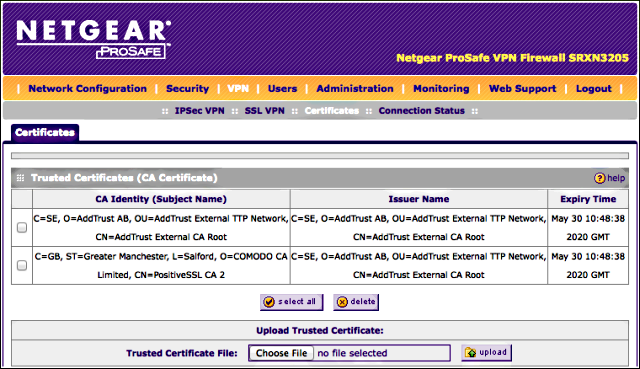Open the Web Support menu
The width and height of the screenshot is (640, 369).
[522, 89]
